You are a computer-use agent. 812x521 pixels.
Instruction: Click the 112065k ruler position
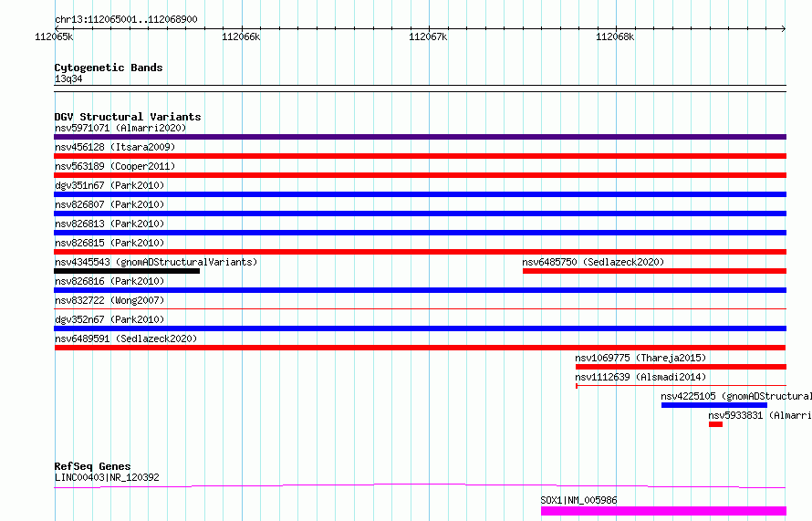(x=54, y=36)
